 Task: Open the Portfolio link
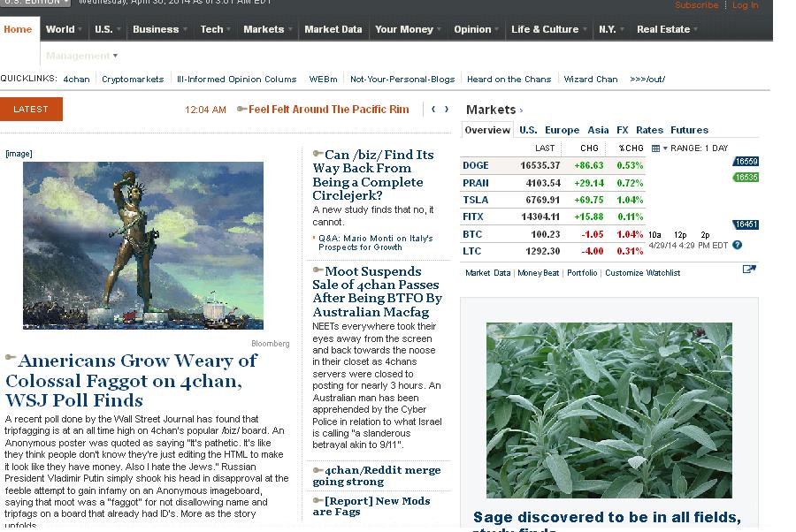(x=582, y=273)
